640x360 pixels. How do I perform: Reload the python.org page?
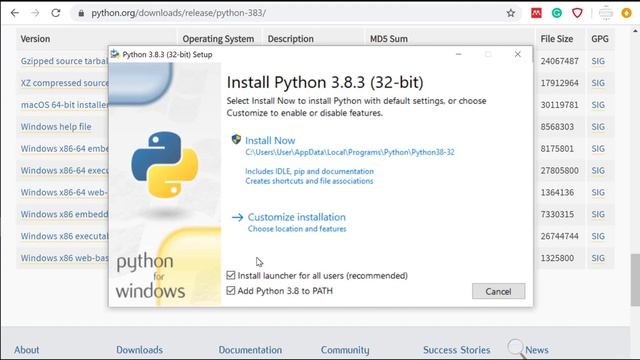pos(56,13)
